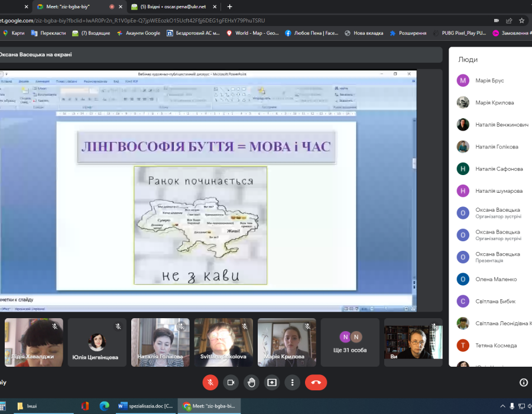
Task: Click the present screen icon
Action: [272, 382]
